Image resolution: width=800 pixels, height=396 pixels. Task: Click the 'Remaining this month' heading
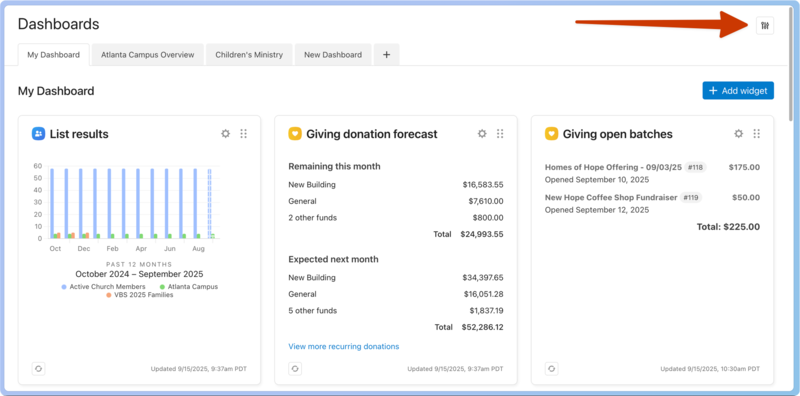pyautogui.click(x=334, y=166)
